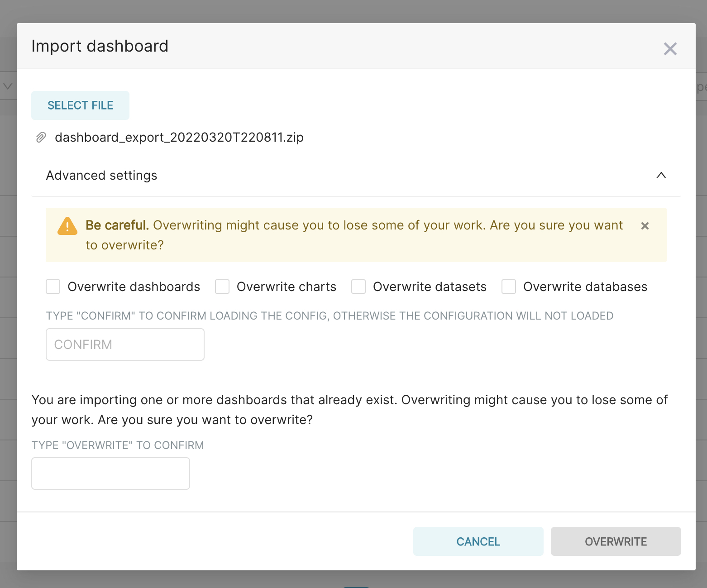Click the Import dashboard title
The width and height of the screenshot is (707, 588).
[x=100, y=46]
